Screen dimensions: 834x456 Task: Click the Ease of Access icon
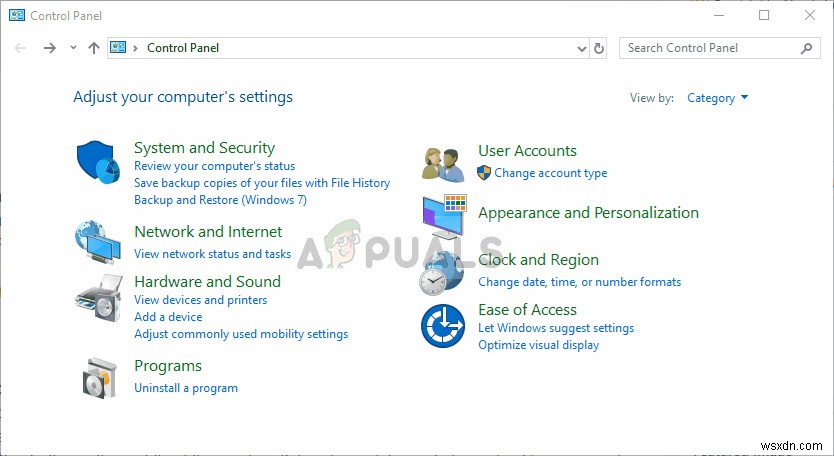click(x=442, y=326)
